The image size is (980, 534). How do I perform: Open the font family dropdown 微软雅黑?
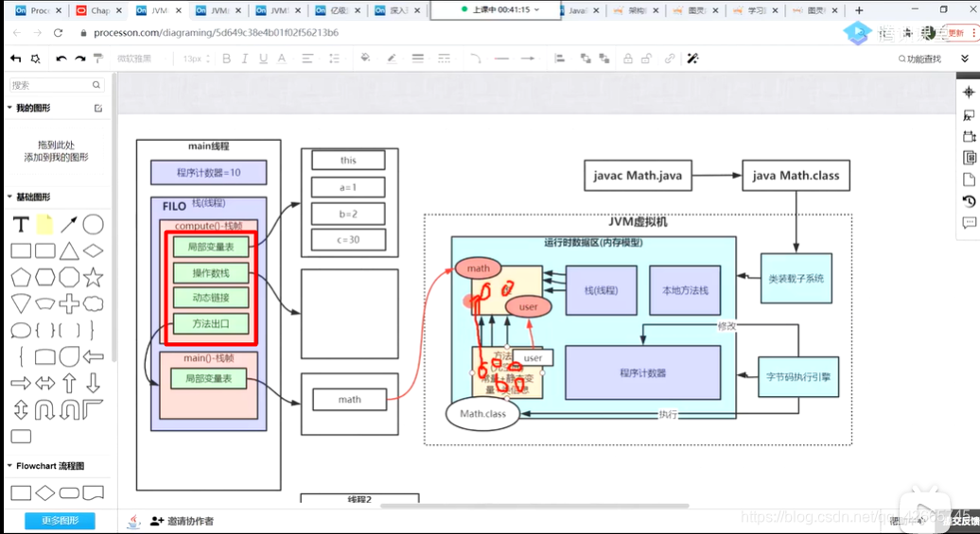141,58
